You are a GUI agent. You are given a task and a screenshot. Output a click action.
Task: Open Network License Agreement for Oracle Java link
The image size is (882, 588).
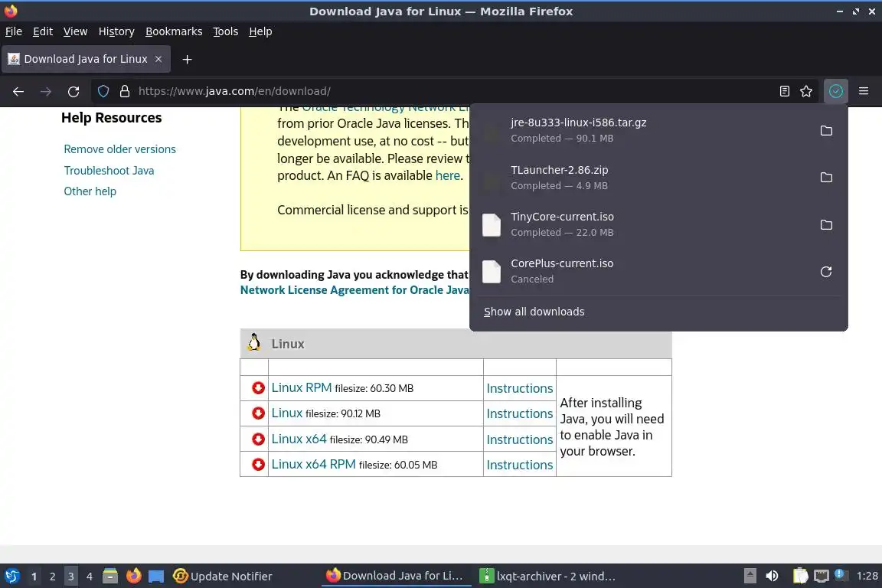(x=354, y=290)
